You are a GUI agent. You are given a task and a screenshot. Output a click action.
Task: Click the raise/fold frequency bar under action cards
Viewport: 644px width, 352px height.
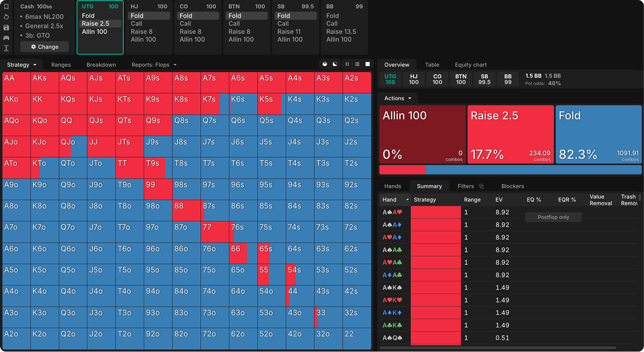click(x=510, y=170)
